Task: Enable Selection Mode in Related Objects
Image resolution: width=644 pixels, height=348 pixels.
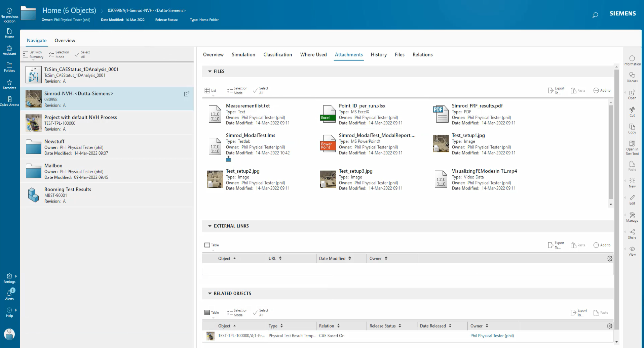Action: click(x=237, y=312)
